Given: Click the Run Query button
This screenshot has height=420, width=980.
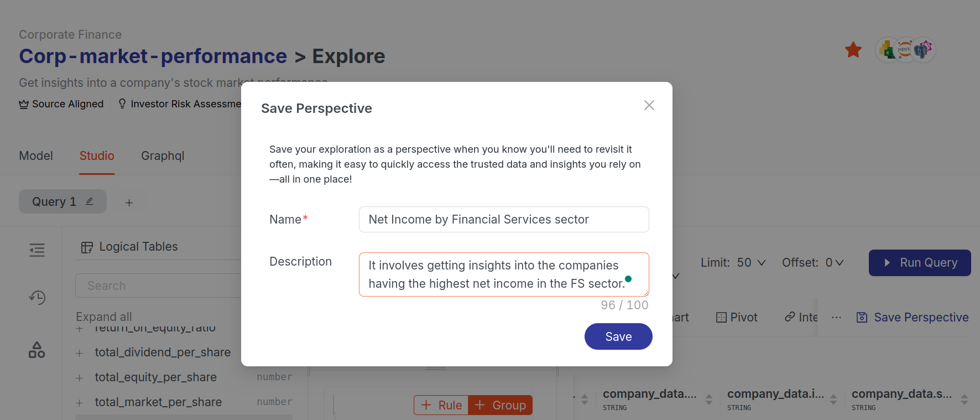Looking at the screenshot, I should point(920,262).
